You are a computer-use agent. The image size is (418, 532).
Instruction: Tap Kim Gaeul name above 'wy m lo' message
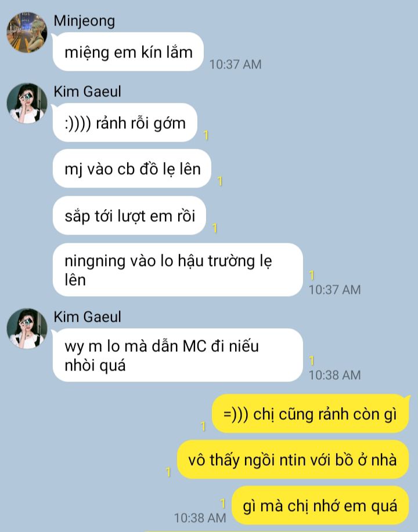pyautogui.click(x=87, y=317)
